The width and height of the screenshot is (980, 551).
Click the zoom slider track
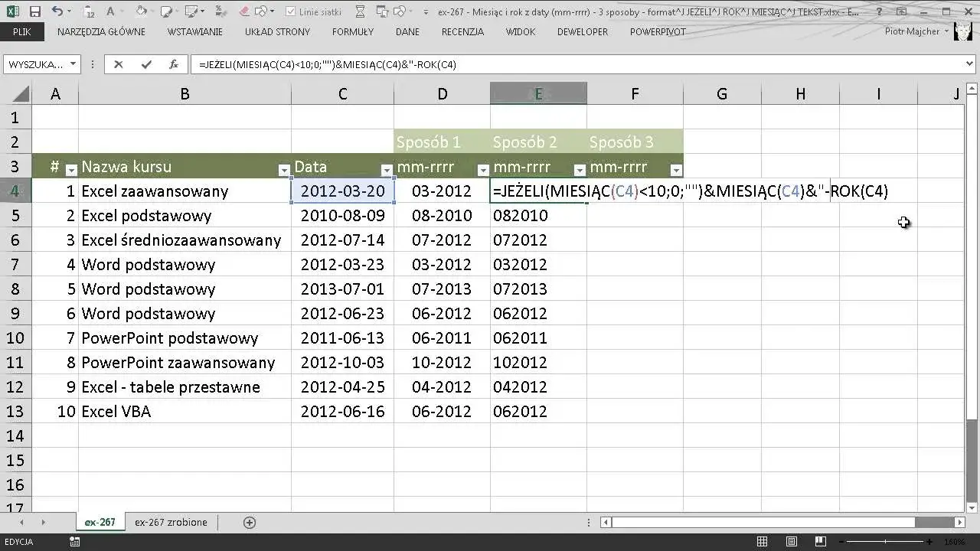tap(885, 542)
